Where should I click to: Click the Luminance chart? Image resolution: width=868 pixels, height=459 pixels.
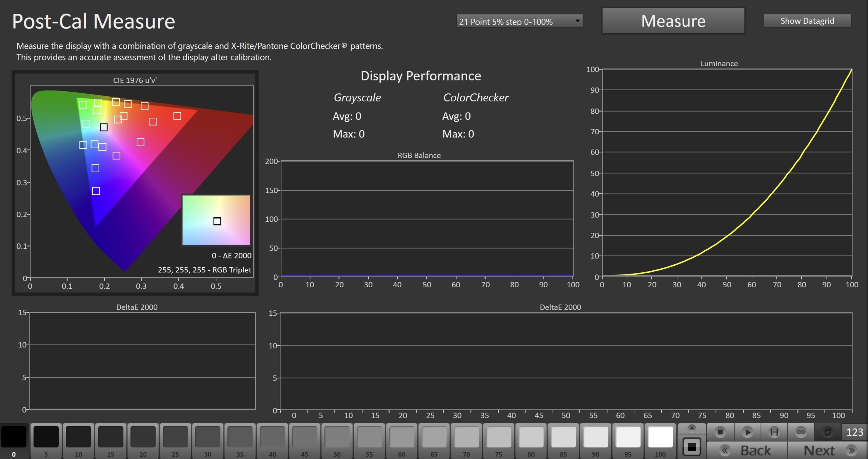pos(727,172)
